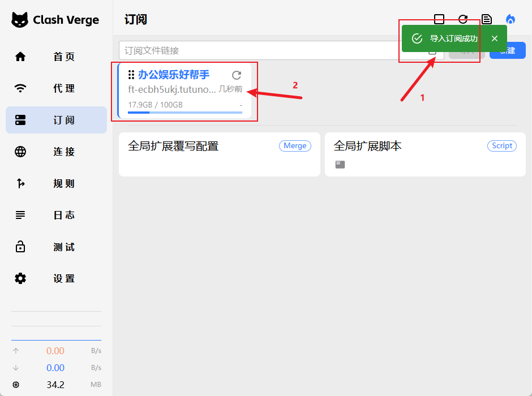Click the 连接 globe icon
Viewport: 532px width, 396px height.
[x=20, y=152]
